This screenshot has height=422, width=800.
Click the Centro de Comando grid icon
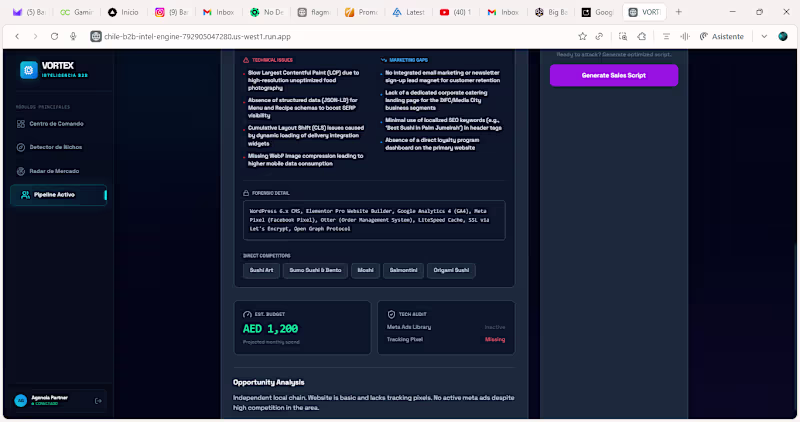(21, 124)
